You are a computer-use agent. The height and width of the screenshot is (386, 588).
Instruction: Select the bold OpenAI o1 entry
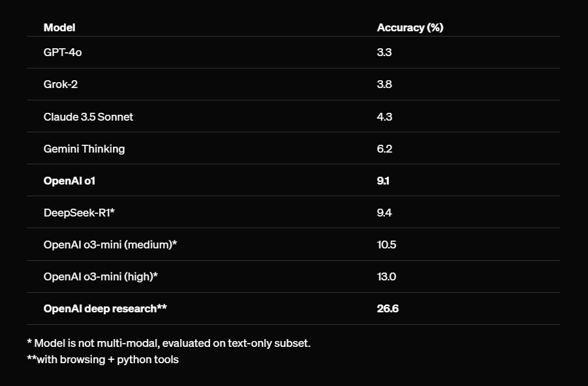click(69, 181)
